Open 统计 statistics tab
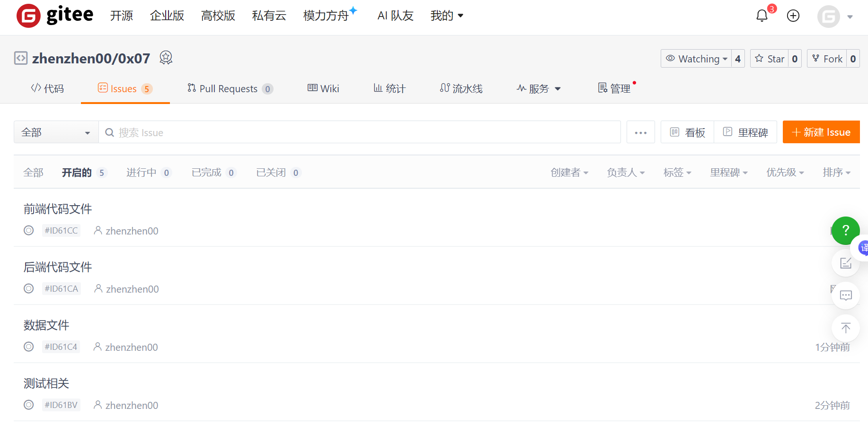Screen dimensions: 868x425 [x=390, y=88]
